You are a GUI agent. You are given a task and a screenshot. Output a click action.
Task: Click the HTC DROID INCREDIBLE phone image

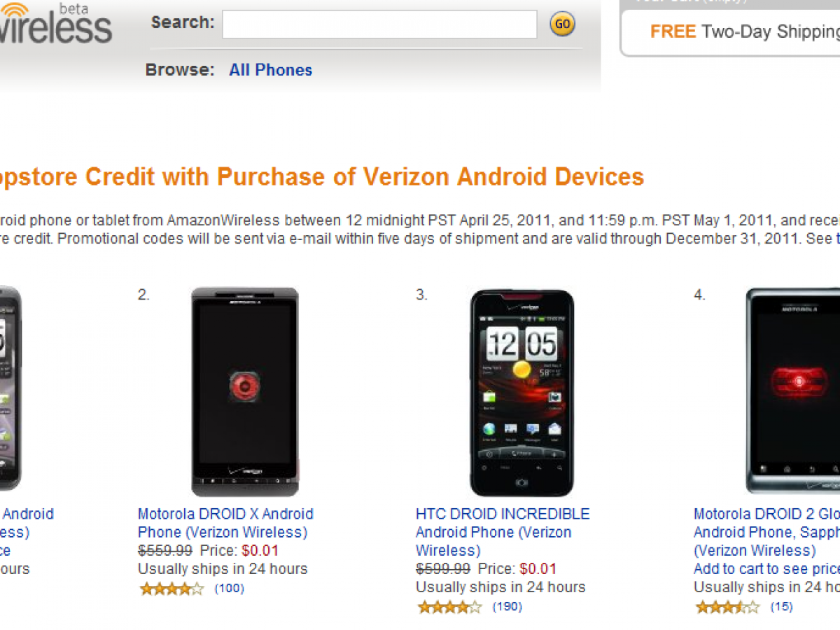[x=522, y=391]
